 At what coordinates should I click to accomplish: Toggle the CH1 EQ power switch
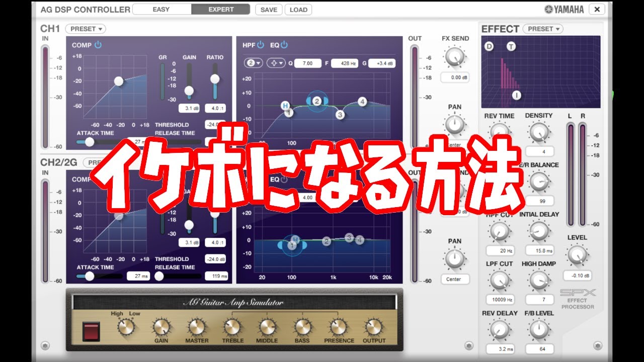pyautogui.click(x=284, y=45)
